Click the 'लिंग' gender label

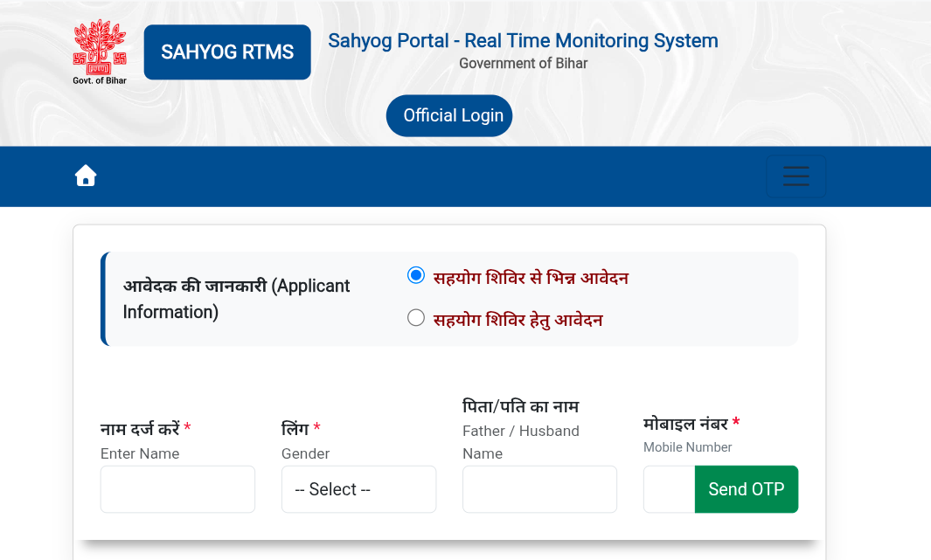click(295, 428)
